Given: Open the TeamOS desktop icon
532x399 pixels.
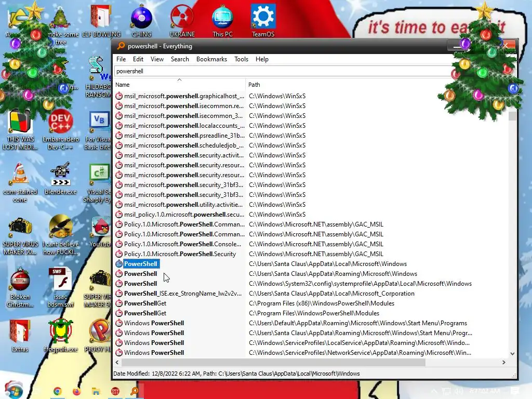Looking at the screenshot, I should click(263, 20).
